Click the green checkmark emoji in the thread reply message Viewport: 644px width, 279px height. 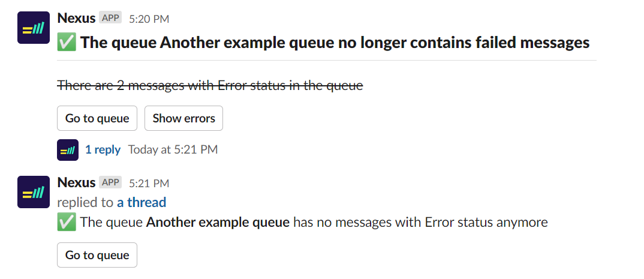click(66, 223)
